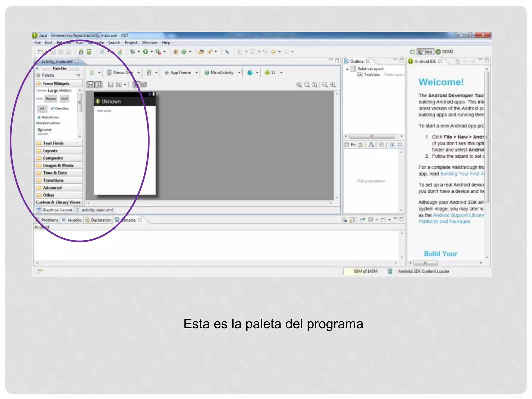The height and width of the screenshot is (399, 532).
Task: Toggle fill width layout button
Action: pos(90,85)
